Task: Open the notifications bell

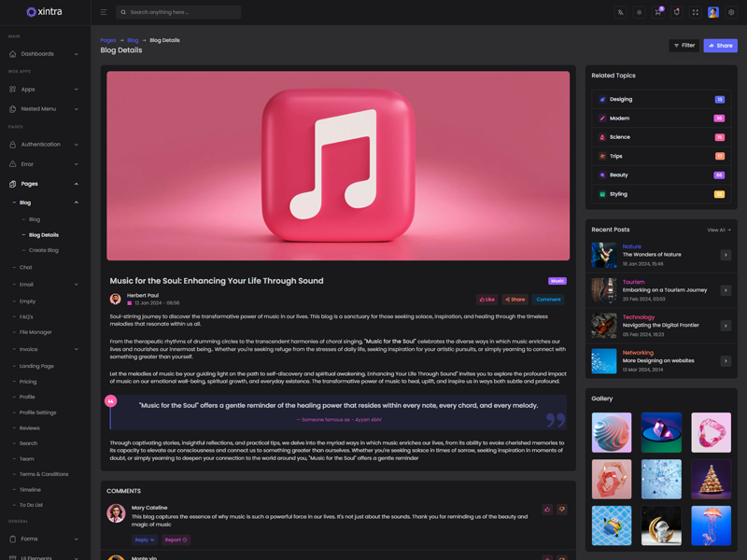Action: (676, 12)
